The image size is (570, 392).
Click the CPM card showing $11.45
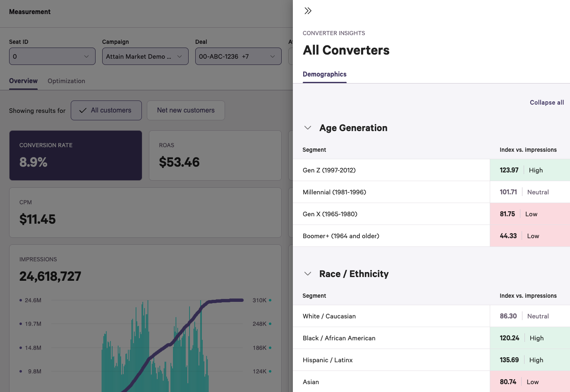145,213
